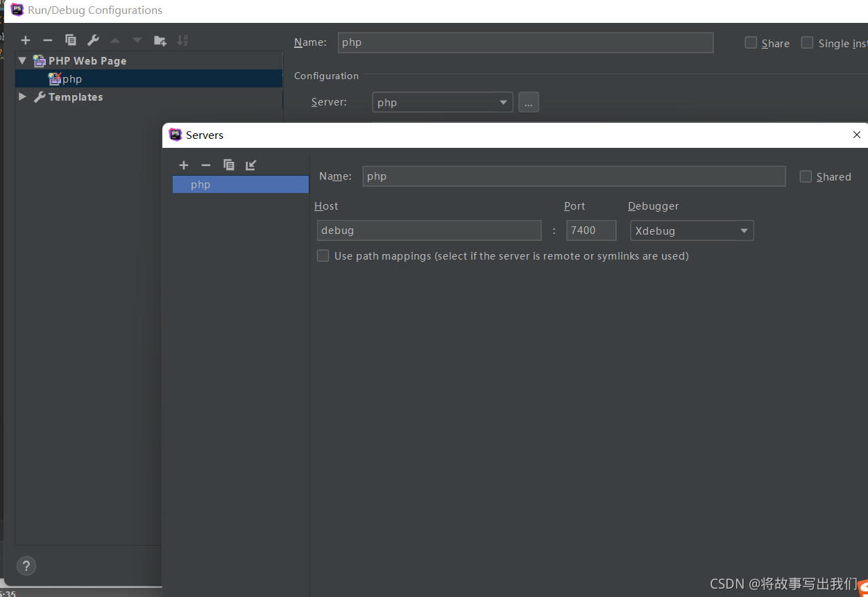The height and width of the screenshot is (597, 868).
Task: Click the Host field containing debug
Action: [429, 230]
